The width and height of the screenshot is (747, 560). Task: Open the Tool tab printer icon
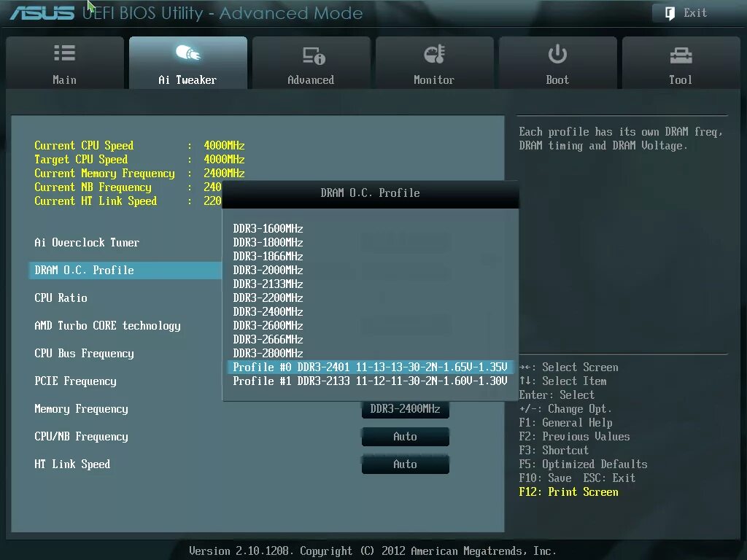(681, 55)
